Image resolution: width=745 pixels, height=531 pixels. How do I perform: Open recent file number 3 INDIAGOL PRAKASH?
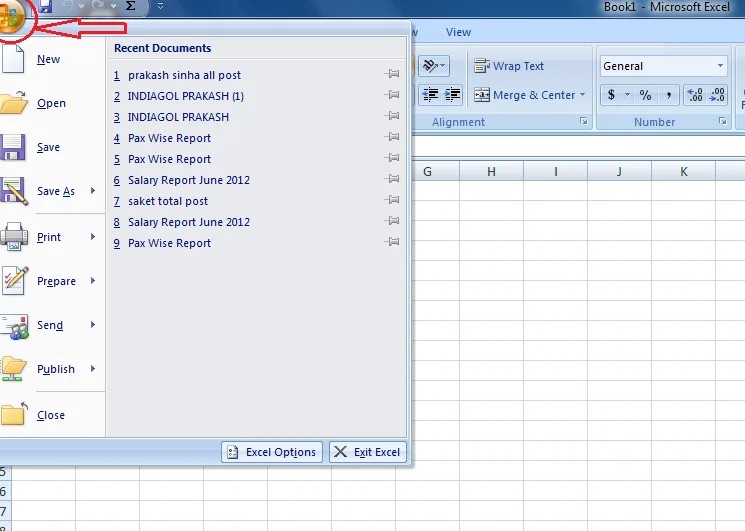(x=178, y=117)
